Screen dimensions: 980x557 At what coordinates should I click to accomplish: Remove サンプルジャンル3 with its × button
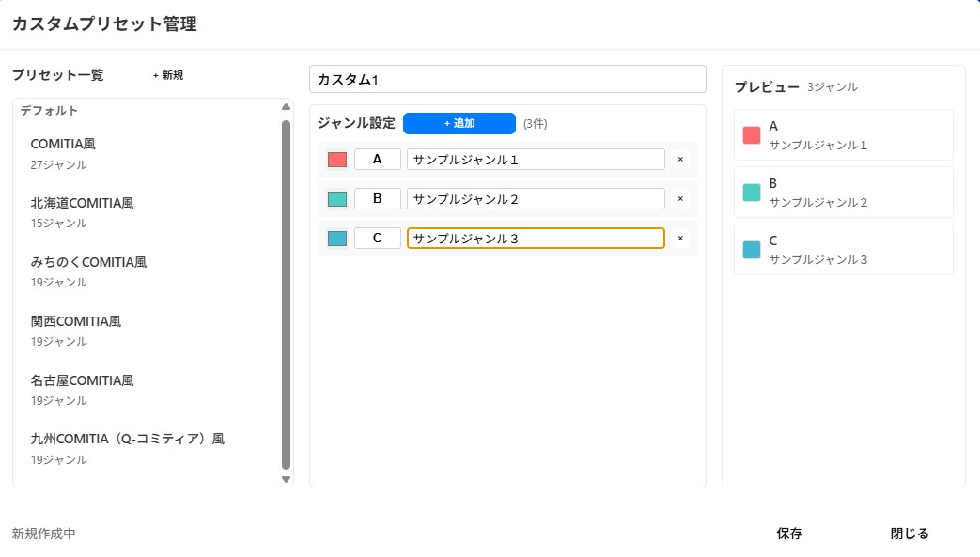point(680,239)
